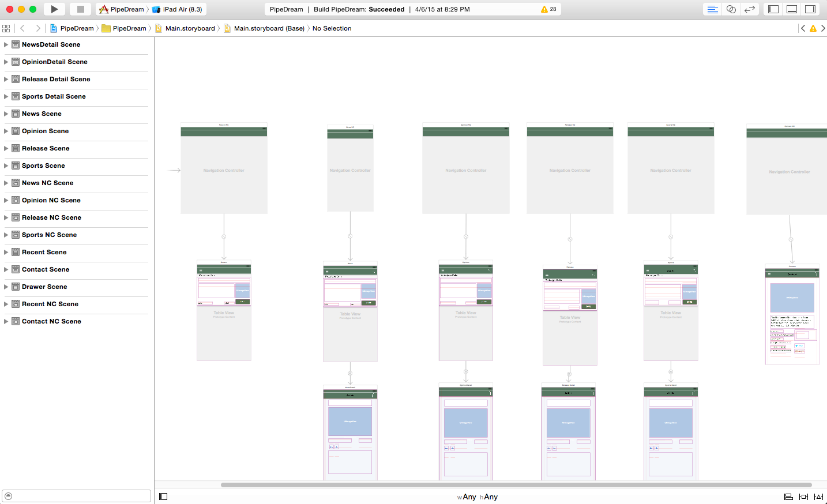Open the Assistant editor
The height and width of the screenshot is (504, 827).
point(731,9)
